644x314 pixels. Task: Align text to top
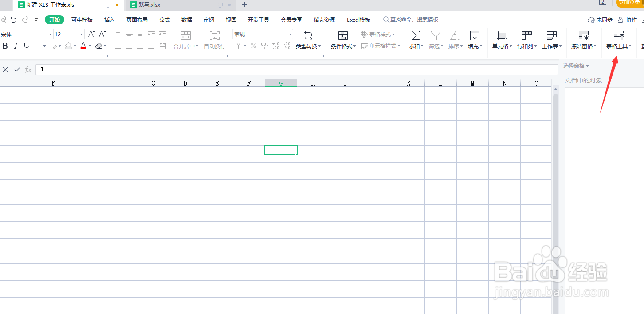[x=118, y=34]
